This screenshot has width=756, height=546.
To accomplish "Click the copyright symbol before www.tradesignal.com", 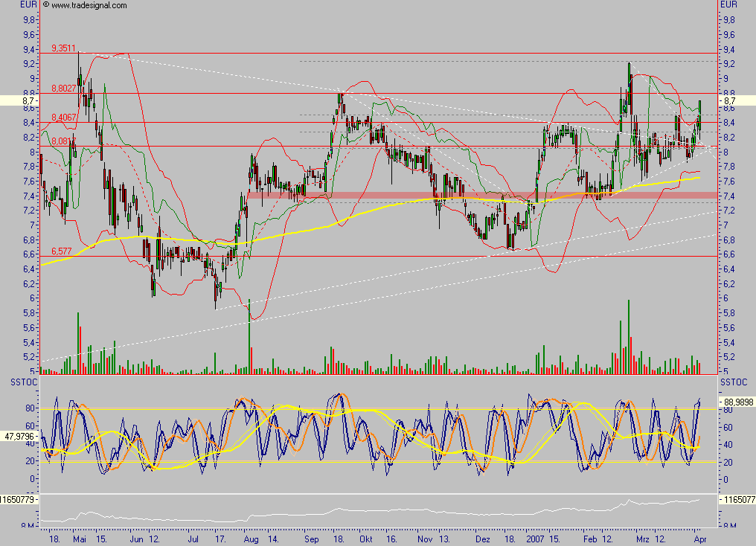I will point(46,4).
